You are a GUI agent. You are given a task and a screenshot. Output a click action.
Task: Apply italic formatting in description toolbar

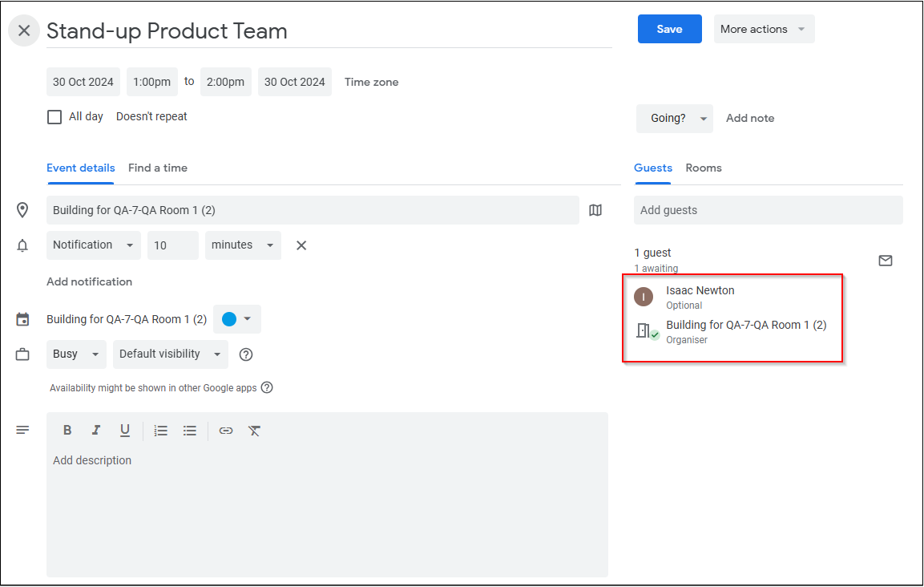pyautogui.click(x=95, y=431)
